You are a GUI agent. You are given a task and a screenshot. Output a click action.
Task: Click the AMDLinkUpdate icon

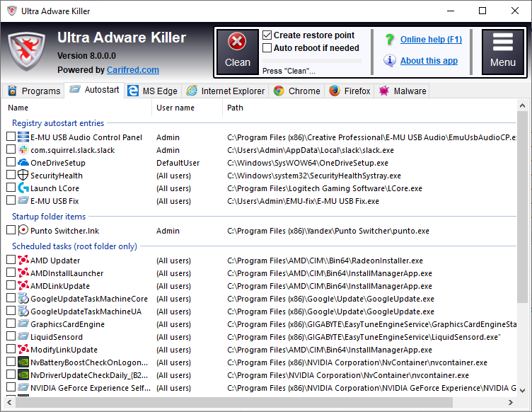coord(23,285)
